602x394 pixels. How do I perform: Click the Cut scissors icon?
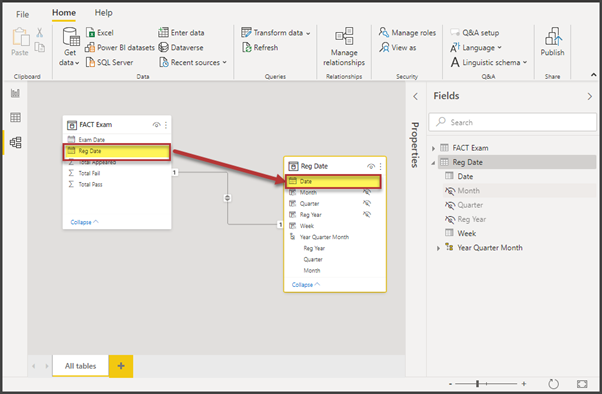tap(40, 33)
